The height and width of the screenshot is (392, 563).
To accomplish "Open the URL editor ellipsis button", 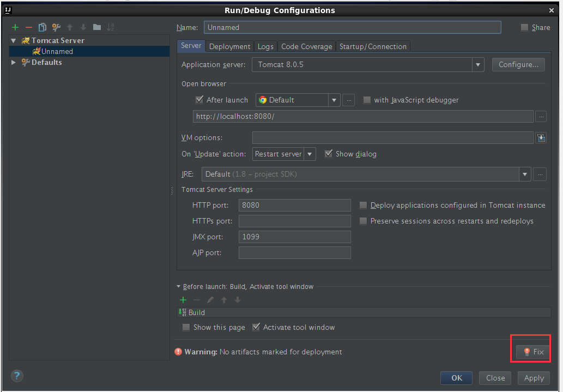I will coord(541,117).
